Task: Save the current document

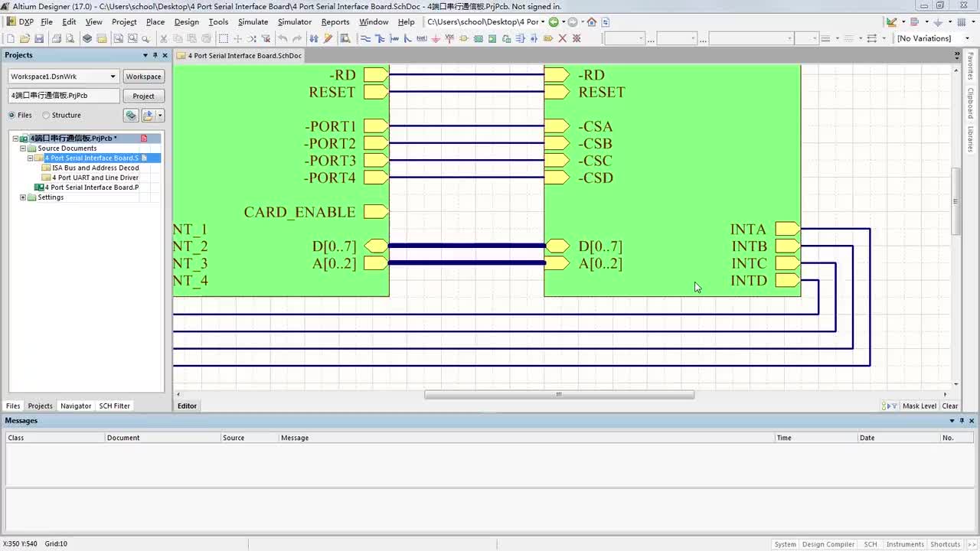Action: pos(39,38)
